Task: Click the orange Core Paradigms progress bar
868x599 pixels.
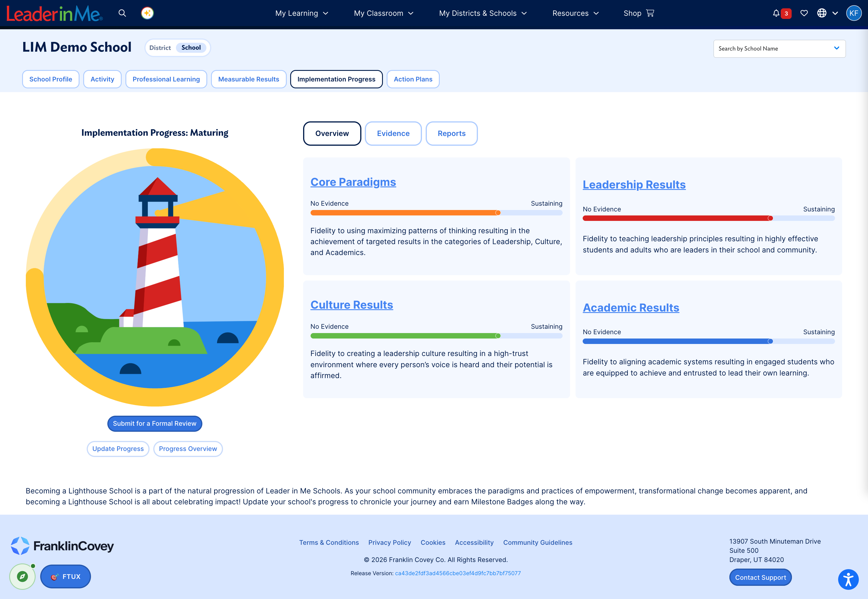Action: point(436,213)
